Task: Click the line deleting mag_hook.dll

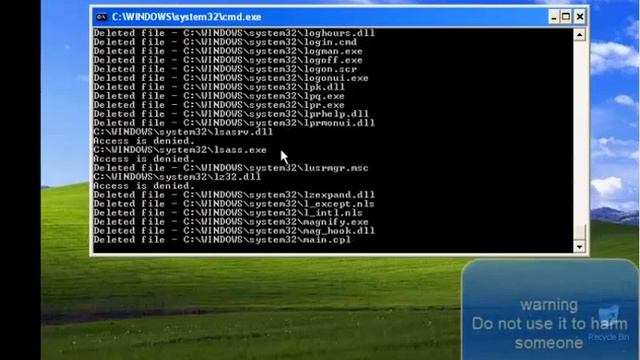Action: [234, 231]
